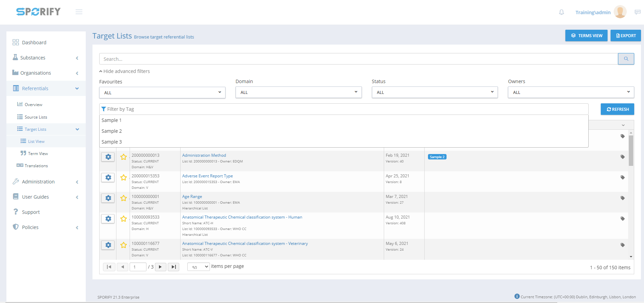The image size is (644, 303).
Task: Open the Status filter dropdown
Action: (434, 92)
